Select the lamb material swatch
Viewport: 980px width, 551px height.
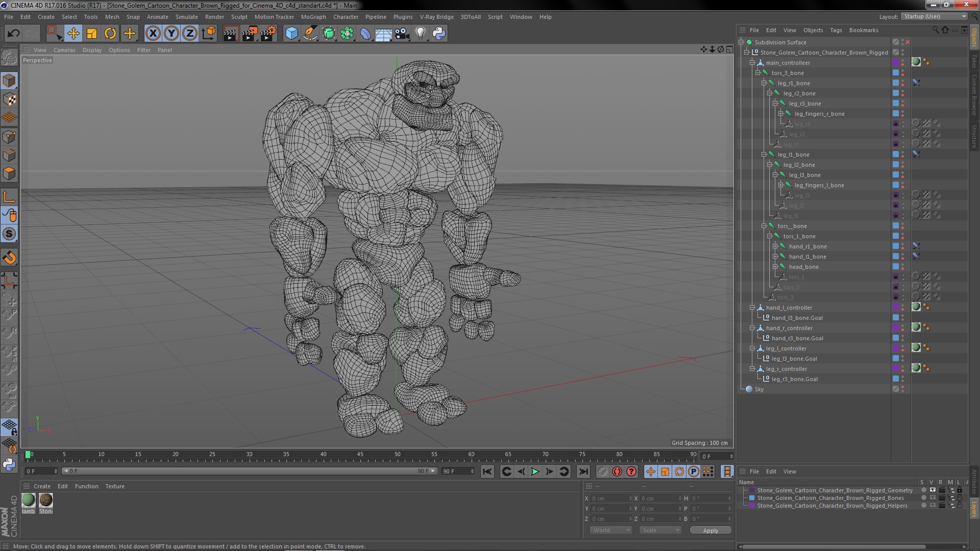point(29,500)
